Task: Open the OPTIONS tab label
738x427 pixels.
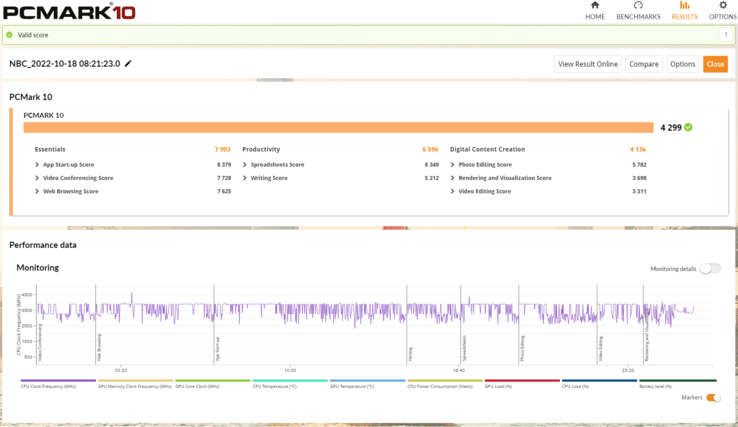Action: (x=723, y=16)
